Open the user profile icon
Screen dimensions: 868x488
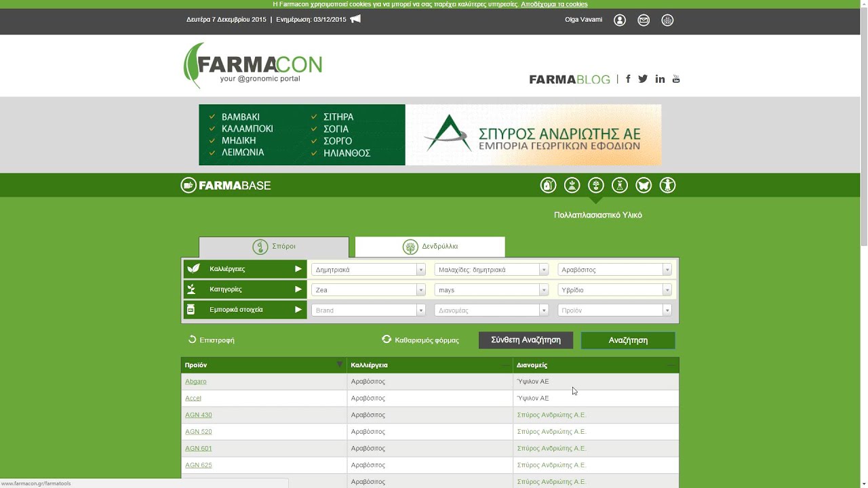[x=620, y=20]
